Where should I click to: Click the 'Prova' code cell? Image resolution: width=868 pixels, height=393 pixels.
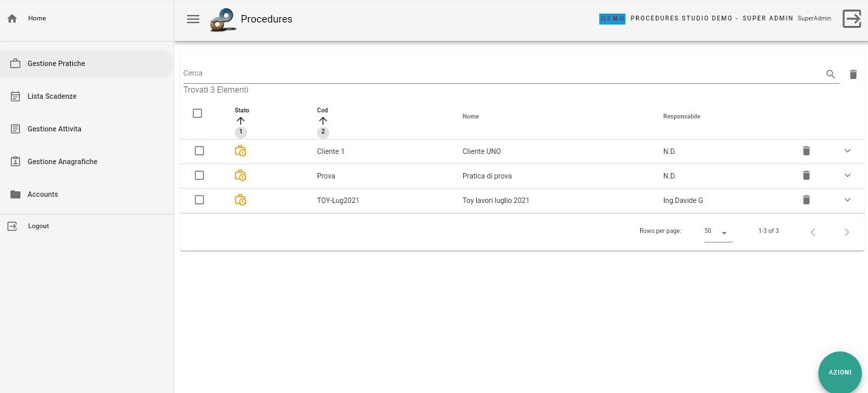pos(326,176)
